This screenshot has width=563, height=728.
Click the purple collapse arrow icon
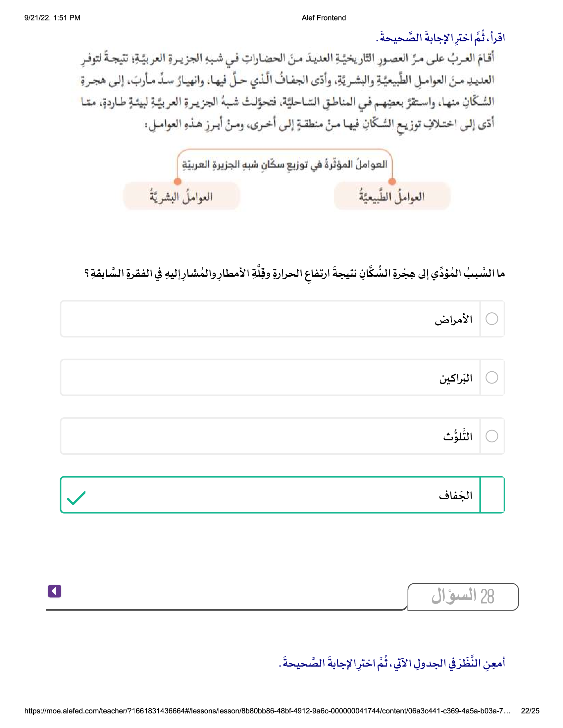tap(54, 591)
